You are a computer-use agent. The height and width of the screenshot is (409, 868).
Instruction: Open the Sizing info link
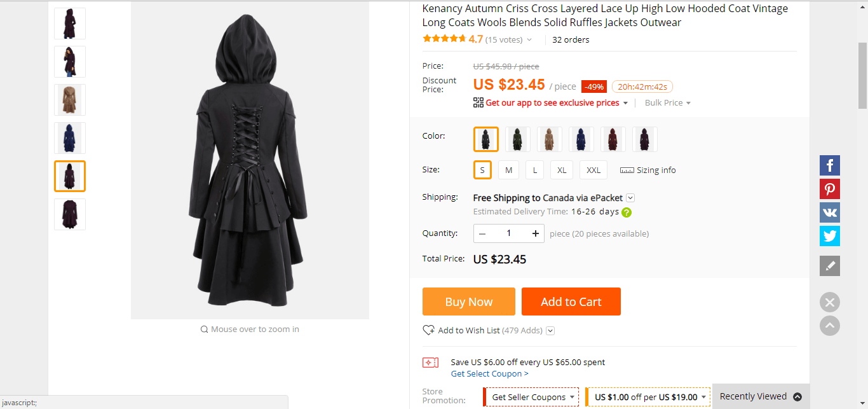click(x=648, y=170)
